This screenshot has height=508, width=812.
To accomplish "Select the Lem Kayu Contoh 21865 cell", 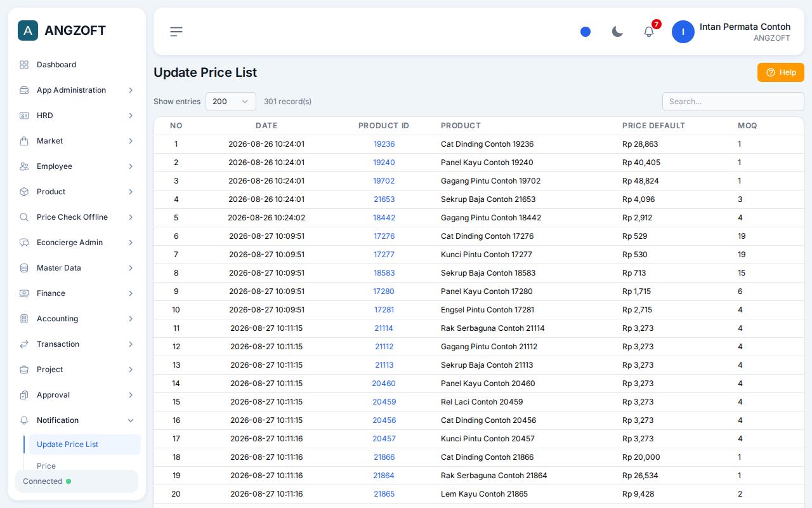I will [484, 494].
